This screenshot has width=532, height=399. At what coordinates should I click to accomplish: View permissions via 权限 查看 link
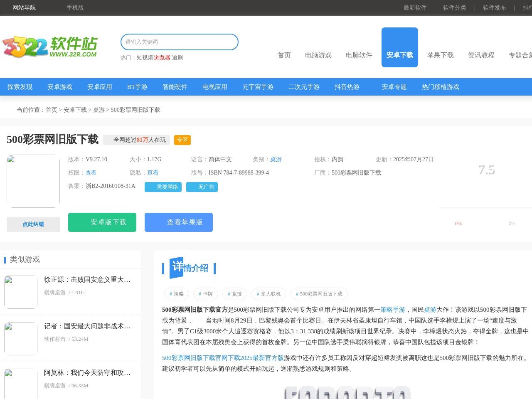tap(91, 172)
